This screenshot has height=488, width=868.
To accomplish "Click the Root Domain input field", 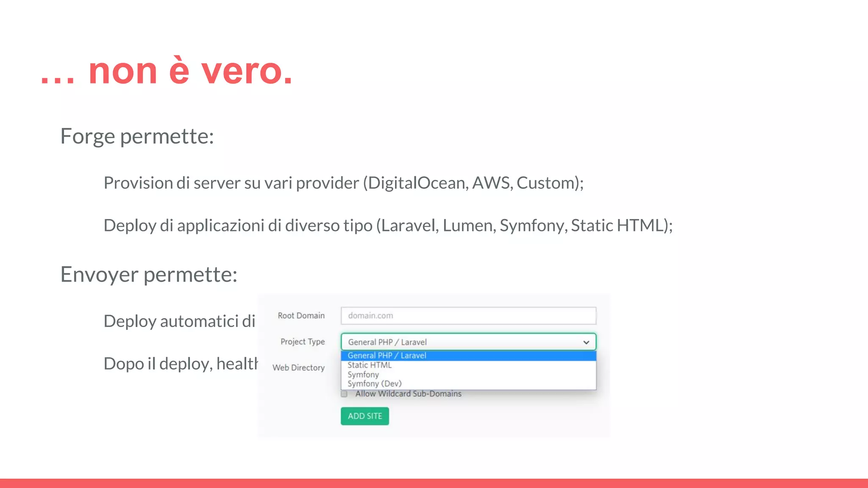I will click(x=468, y=316).
